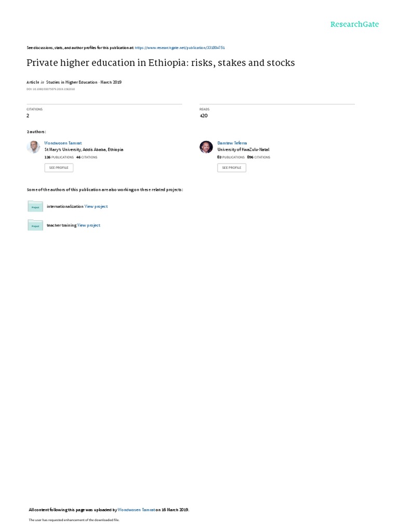Screen dimensions: 399x532
Task: Click the Studies in Higher Education journal name
Action: click(72, 82)
